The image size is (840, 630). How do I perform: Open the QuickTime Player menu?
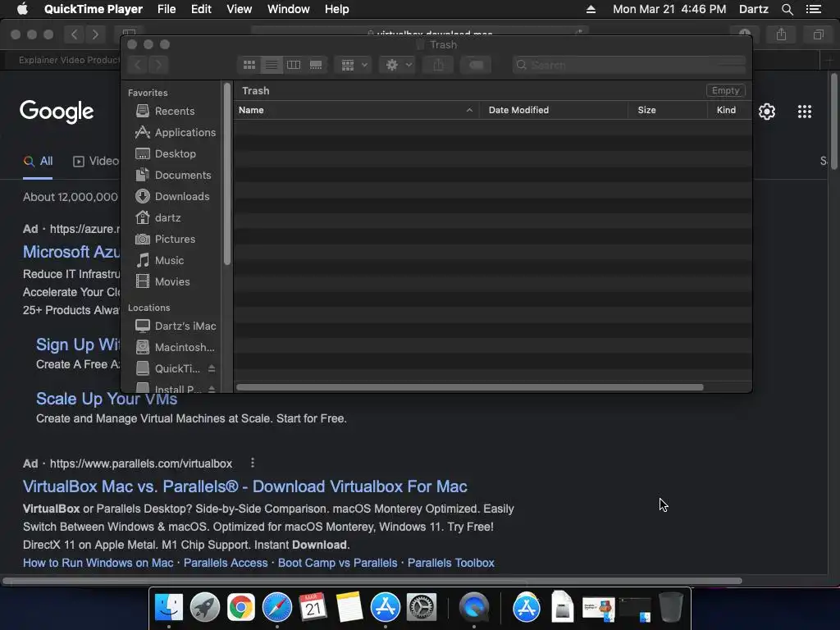point(94,9)
